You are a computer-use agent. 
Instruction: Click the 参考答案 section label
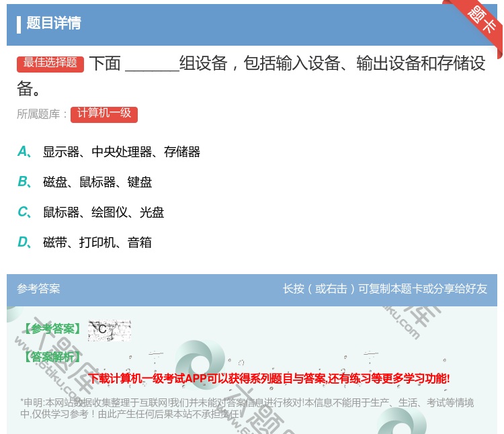point(38,288)
